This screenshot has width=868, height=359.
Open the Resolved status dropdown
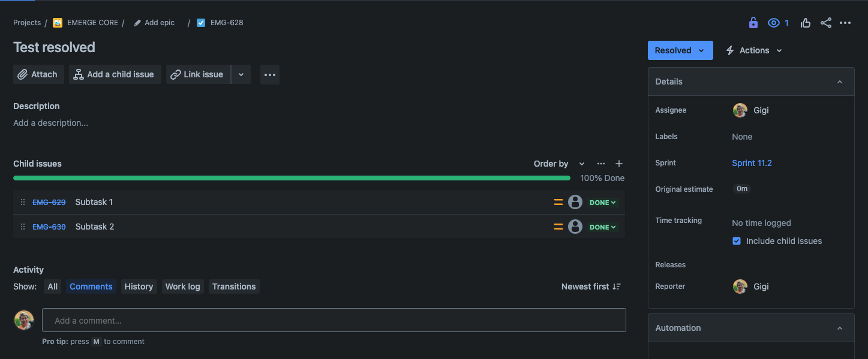click(680, 50)
